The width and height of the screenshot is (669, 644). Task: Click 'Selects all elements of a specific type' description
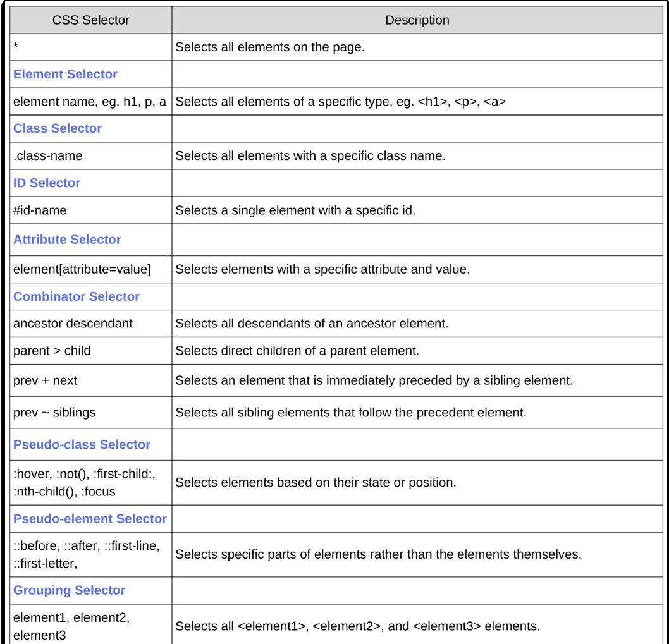click(340, 102)
